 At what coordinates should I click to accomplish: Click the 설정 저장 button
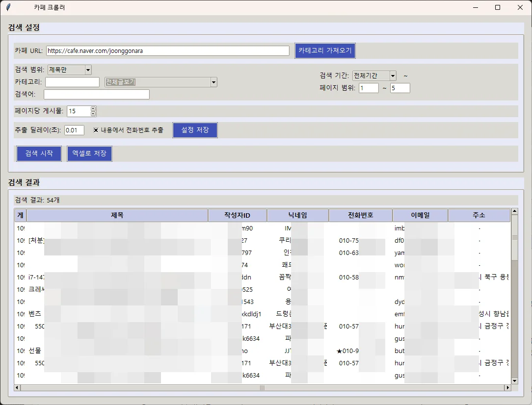[195, 130]
